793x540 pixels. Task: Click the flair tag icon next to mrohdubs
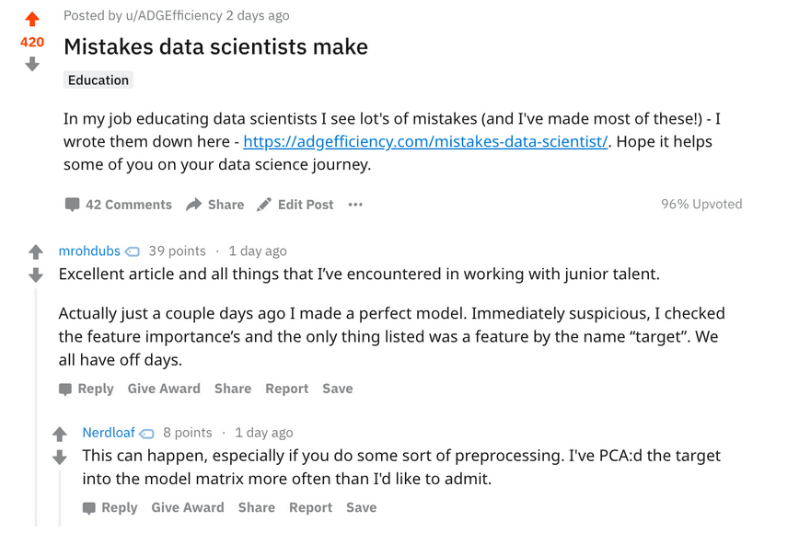132,251
